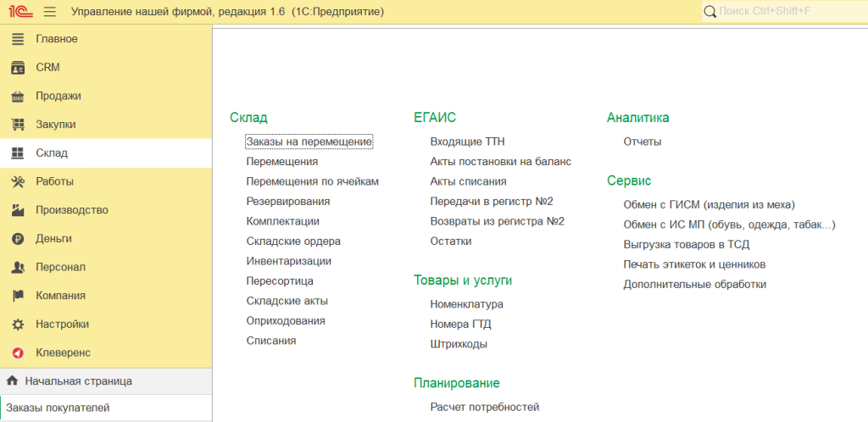The image size is (868, 422).
Task: Click the Компания flag icon
Action: pyautogui.click(x=19, y=296)
